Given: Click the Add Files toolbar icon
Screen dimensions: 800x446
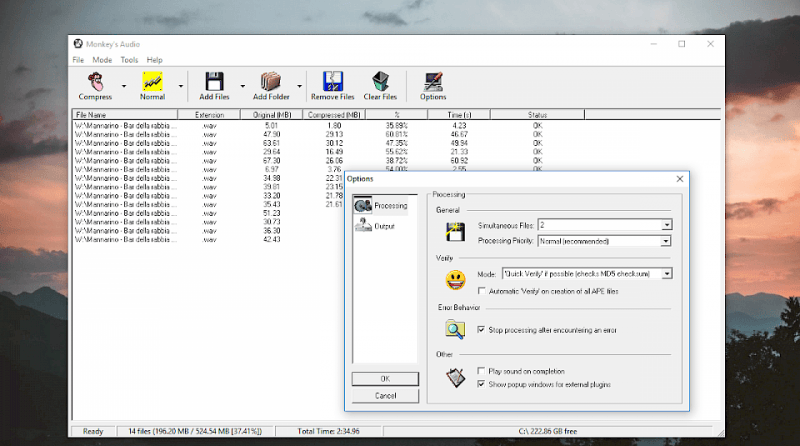Looking at the screenshot, I should (x=212, y=82).
